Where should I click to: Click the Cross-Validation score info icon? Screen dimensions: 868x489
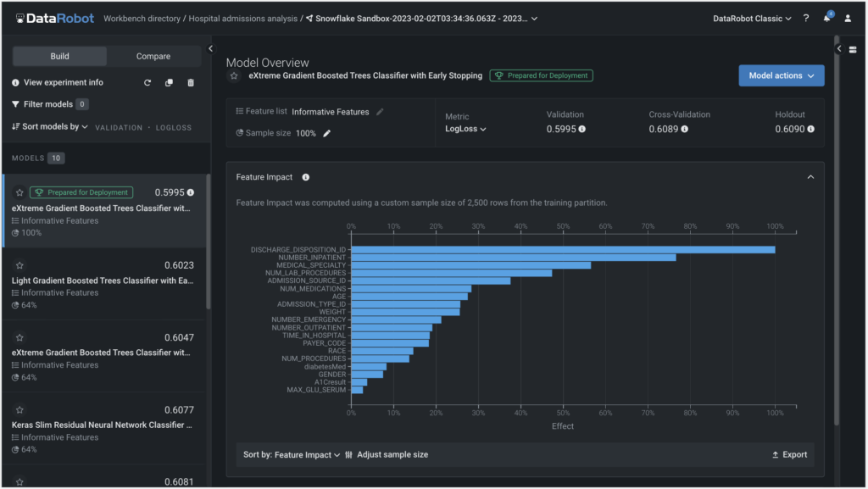(685, 129)
